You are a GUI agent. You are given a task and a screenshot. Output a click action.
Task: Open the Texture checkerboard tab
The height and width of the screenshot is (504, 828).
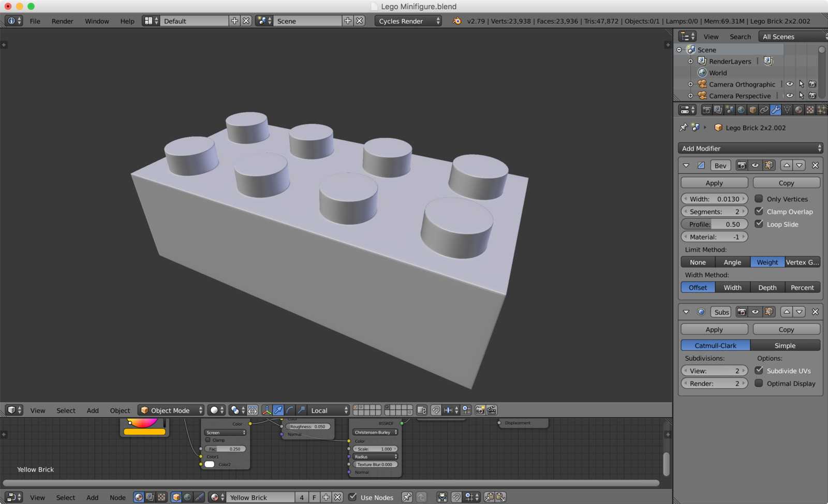click(x=810, y=110)
